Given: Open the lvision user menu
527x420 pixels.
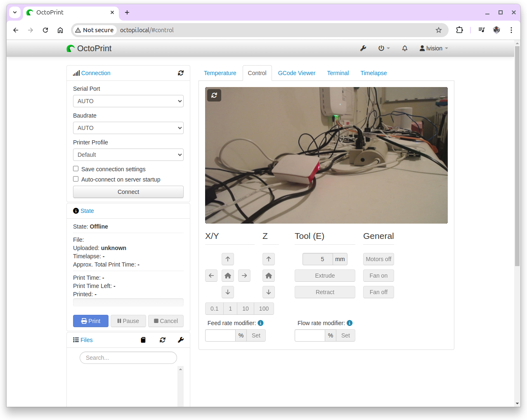Looking at the screenshot, I should 434,48.
